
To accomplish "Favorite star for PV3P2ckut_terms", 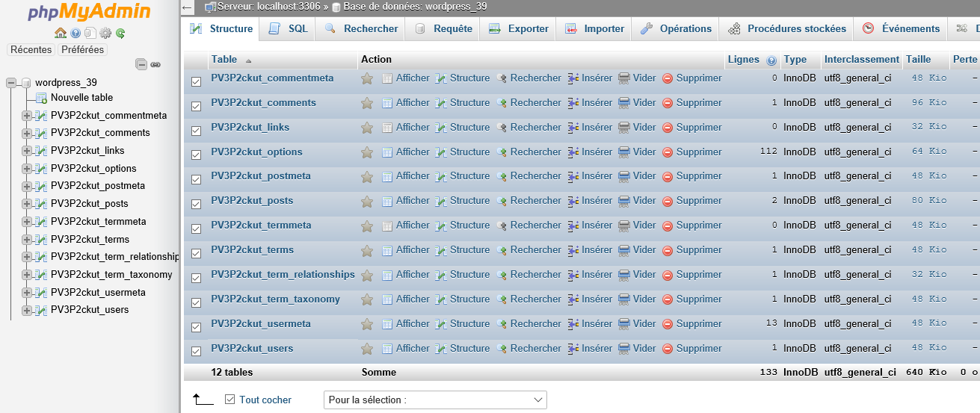I will (367, 250).
